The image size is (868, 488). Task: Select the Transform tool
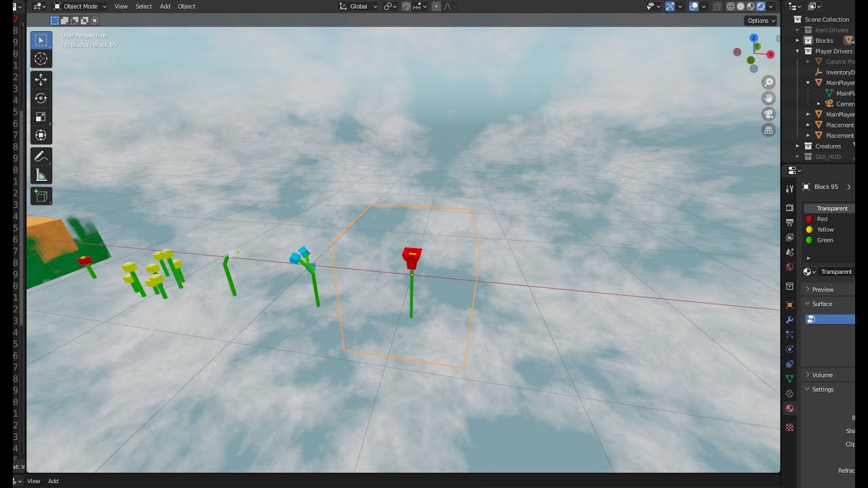41,136
